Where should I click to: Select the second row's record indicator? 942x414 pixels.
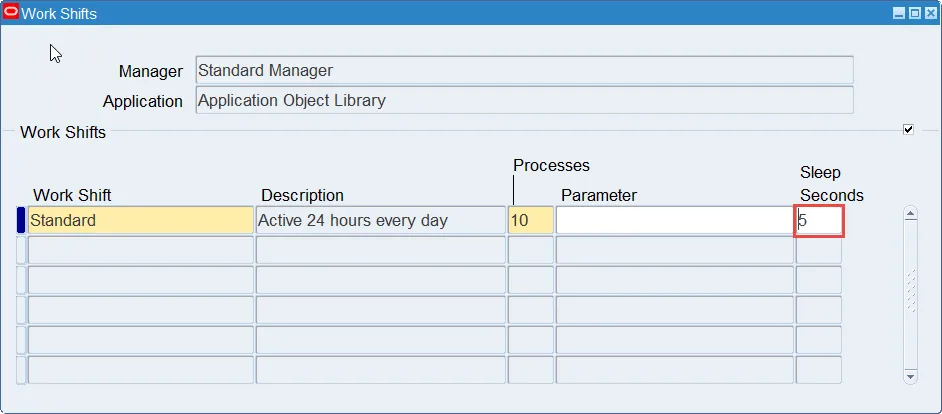[x=21, y=250]
